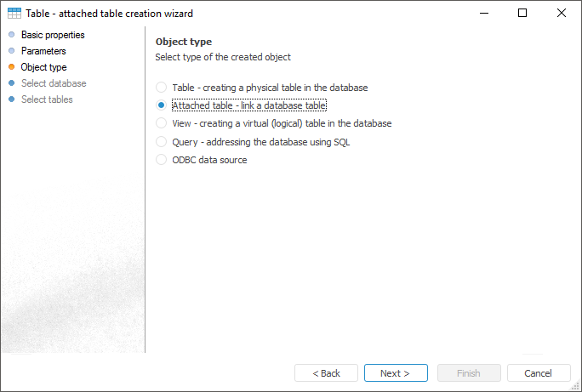Close the wizard window
582x392 pixels.
pyautogui.click(x=562, y=14)
